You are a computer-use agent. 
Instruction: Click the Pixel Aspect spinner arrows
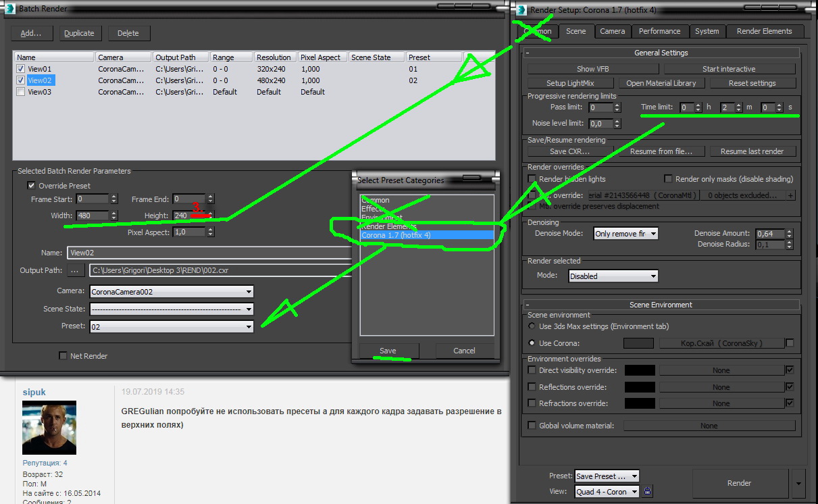pos(211,232)
